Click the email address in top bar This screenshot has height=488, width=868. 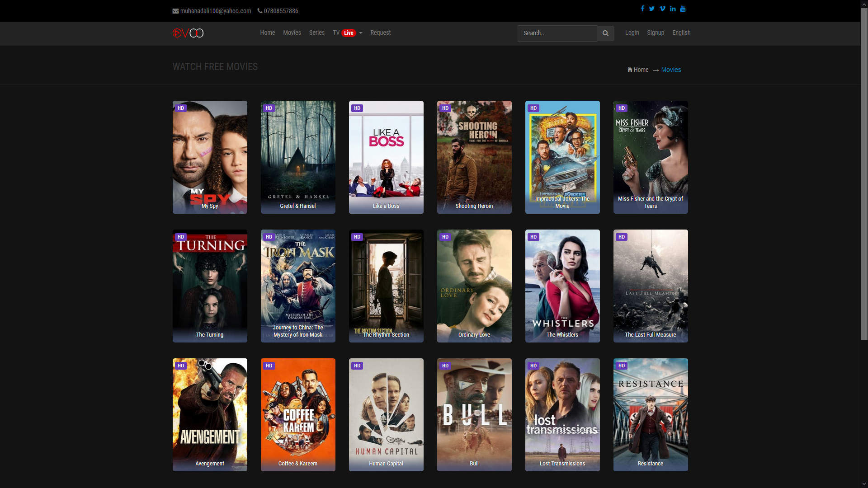click(215, 11)
